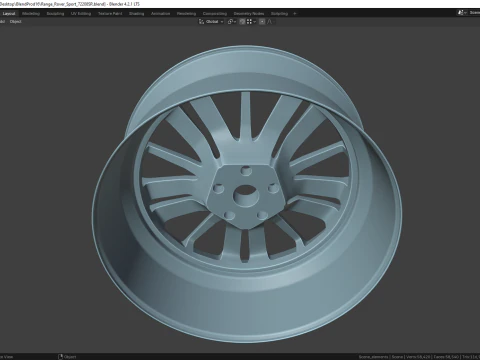
Task: Click the scene selector icon at top right
Action: click(461, 13)
